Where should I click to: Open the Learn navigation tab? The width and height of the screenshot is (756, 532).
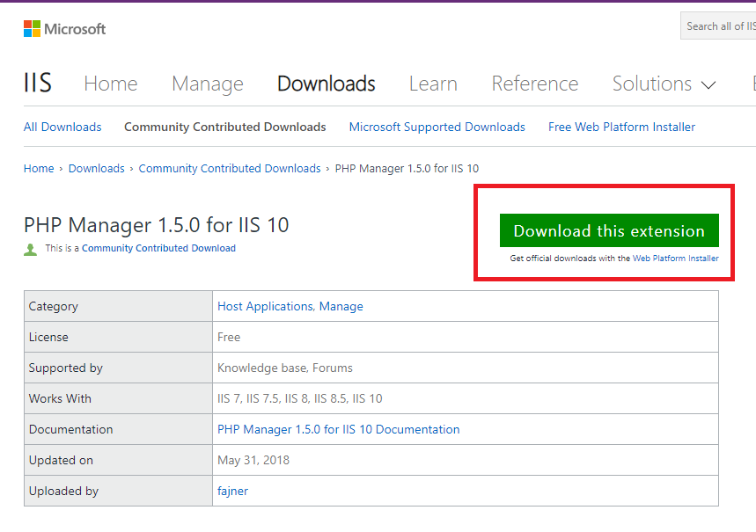[433, 84]
